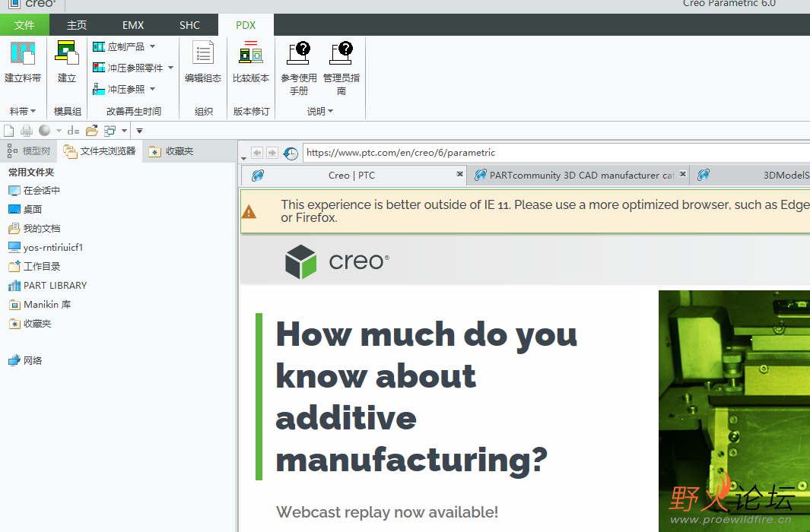Viewport: 810px width, 532px height.
Task: Click the browser Forward arrow icon
Action: point(272,153)
